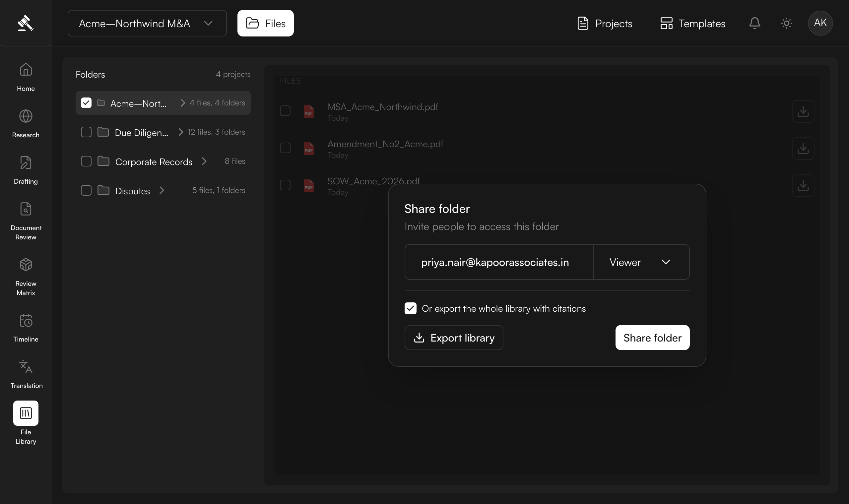This screenshot has width=849, height=504.
Task: Open the Timeline calendar icon
Action: point(26,320)
